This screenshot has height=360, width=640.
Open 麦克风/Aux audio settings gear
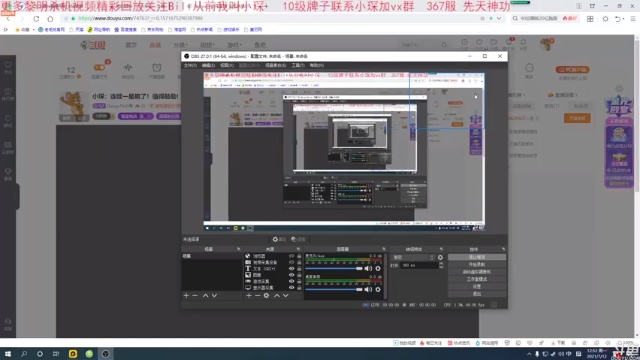coord(378,269)
